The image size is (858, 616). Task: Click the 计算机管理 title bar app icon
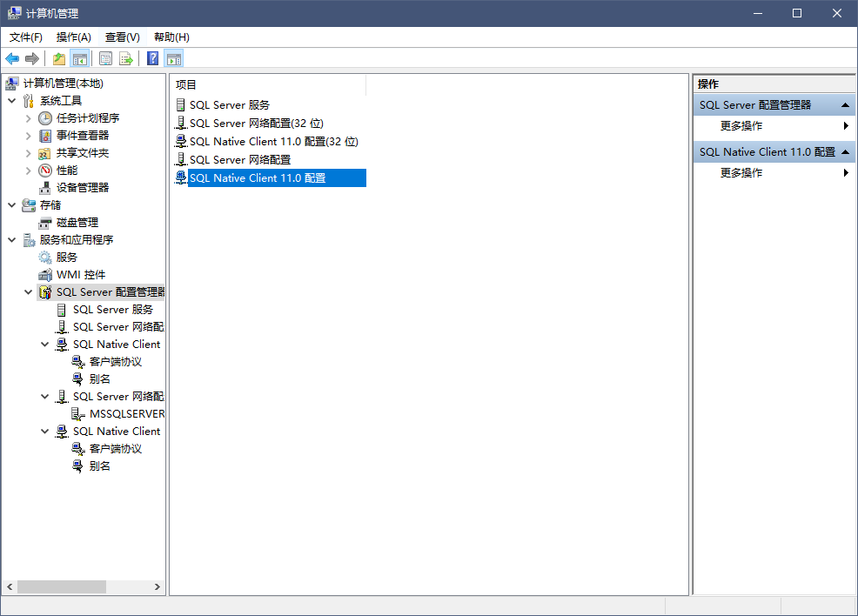click(14, 13)
